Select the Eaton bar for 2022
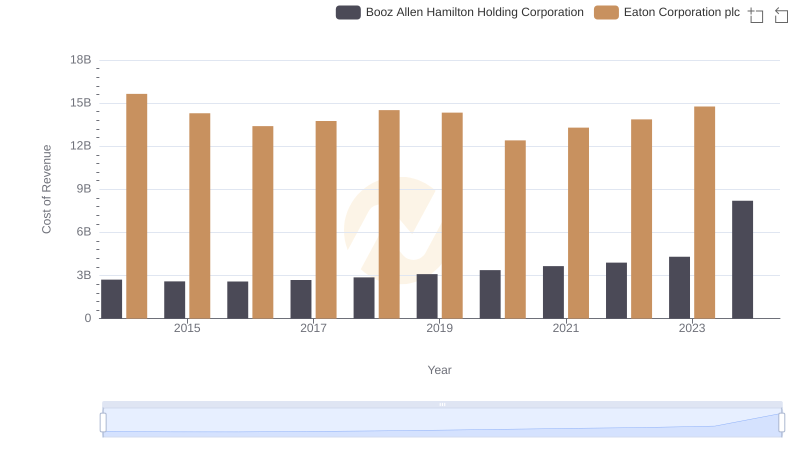800x461 pixels. pyautogui.click(x=641, y=219)
